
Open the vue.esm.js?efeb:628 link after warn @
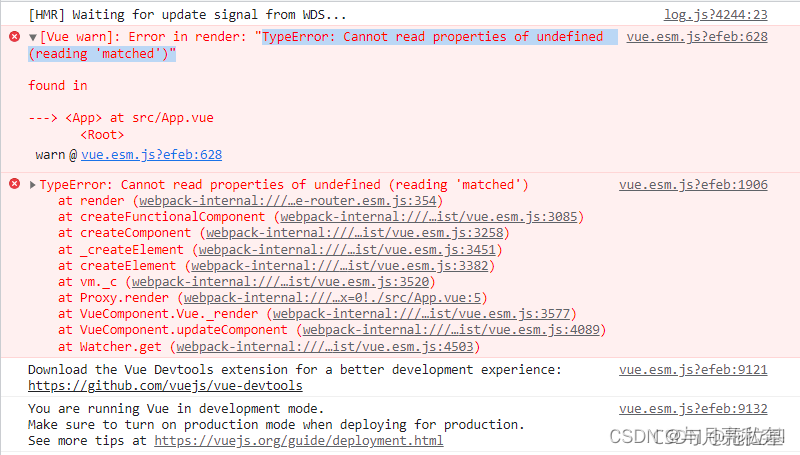(152, 155)
